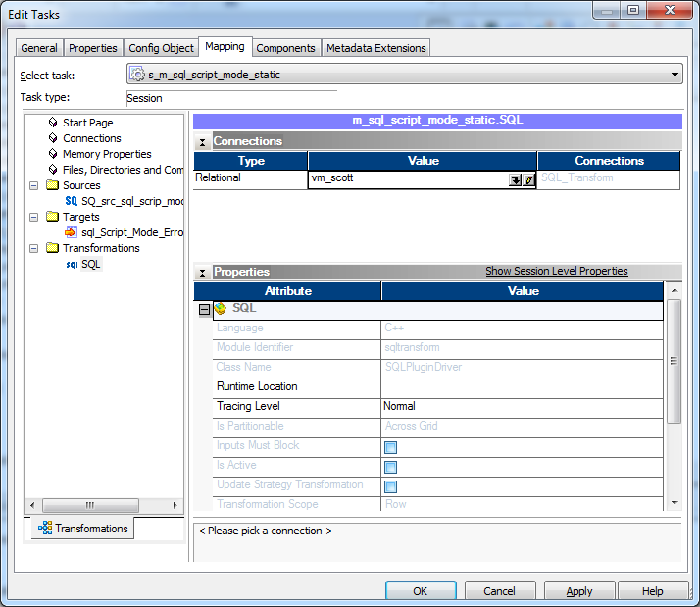Select SQ_src_sql_scrip_mod source item
Viewport: 700px width, 607px height.
tap(132, 201)
